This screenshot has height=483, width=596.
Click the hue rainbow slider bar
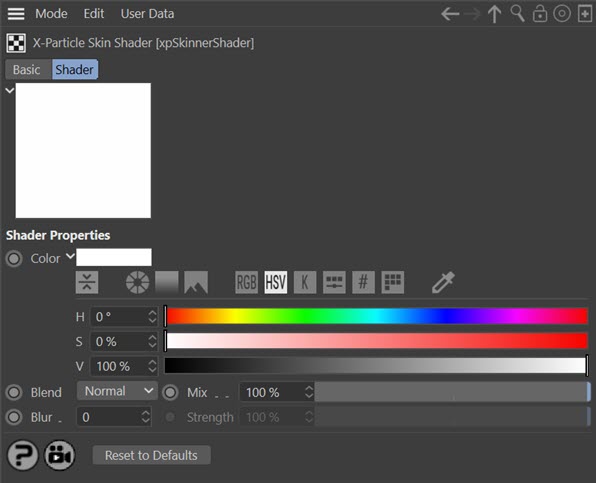[x=377, y=317]
